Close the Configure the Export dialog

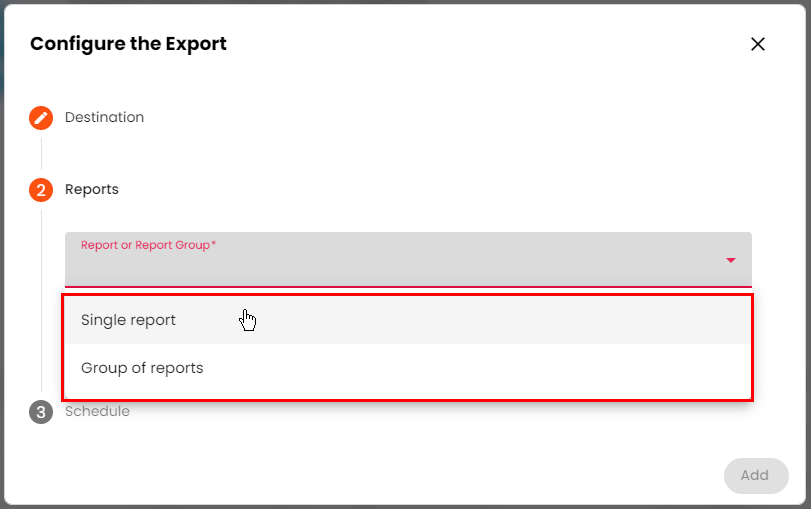click(758, 44)
